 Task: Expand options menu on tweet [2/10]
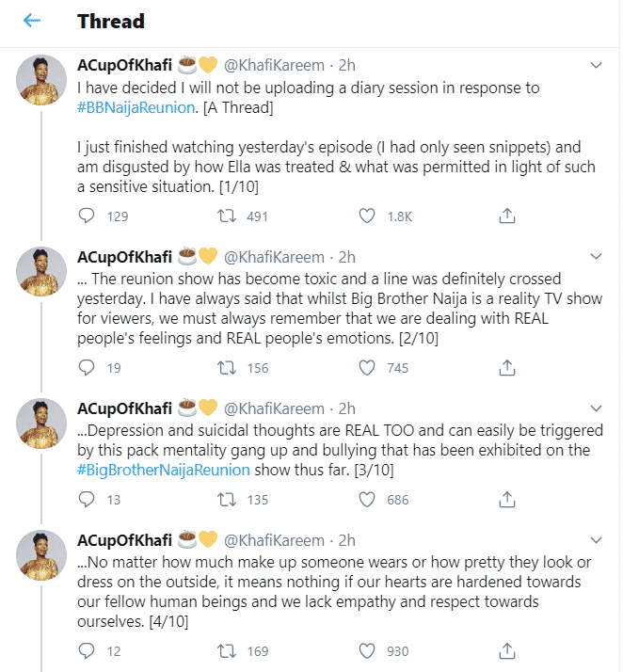pyautogui.click(x=595, y=257)
